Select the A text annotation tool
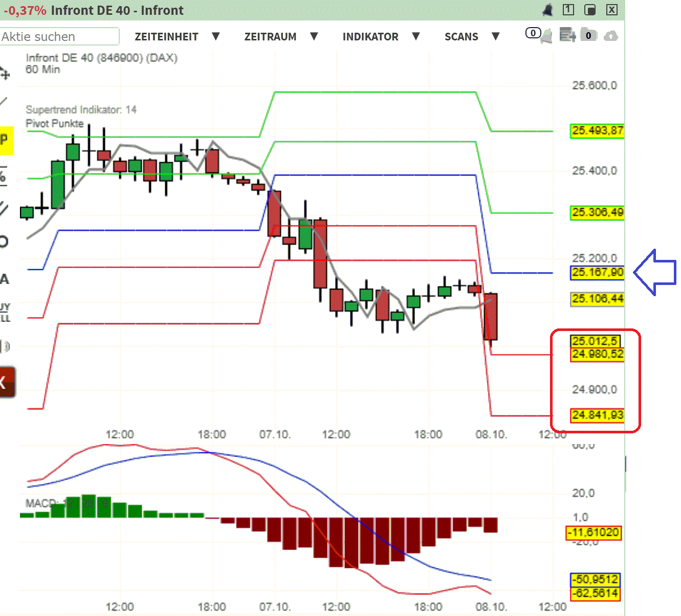Image resolution: width=681 pixels, height=616 pixels. point(5,279)
